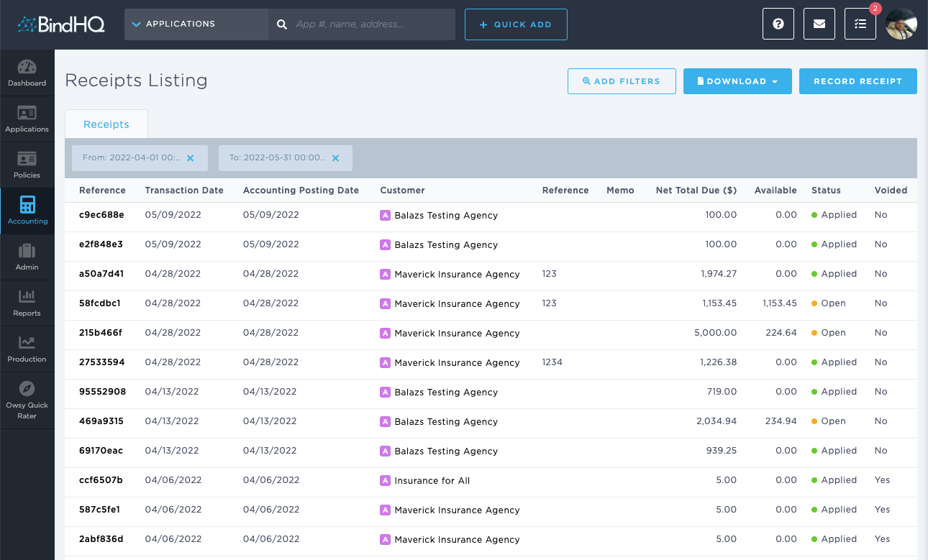Open receipt reference c9ec688e
The width and height of the screenshot is (928, 560).
[101, 215]
